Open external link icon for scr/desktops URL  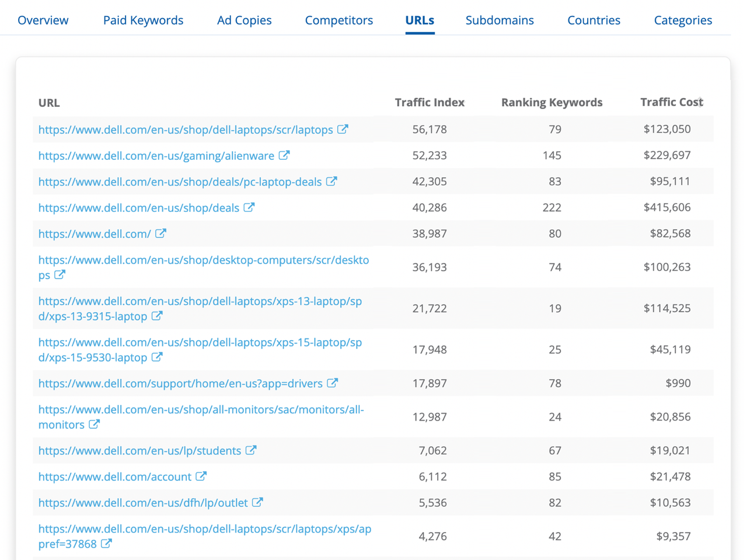click(x=60, y=274)
